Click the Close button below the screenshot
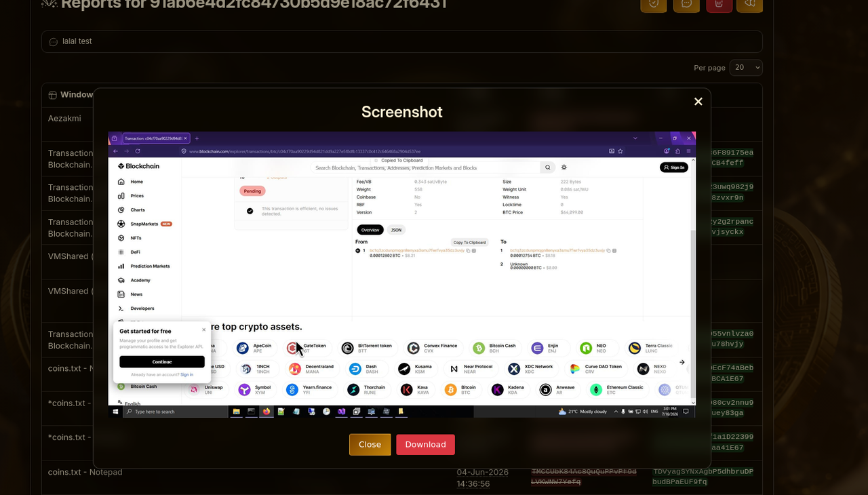The height and width of the screenshot is (495, 868). pos(370,445)
